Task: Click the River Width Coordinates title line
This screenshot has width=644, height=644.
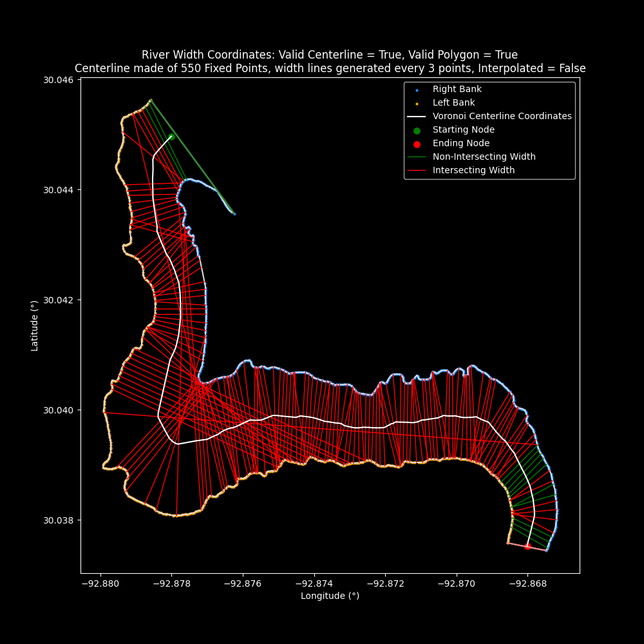Action: (x=330, y=55)
